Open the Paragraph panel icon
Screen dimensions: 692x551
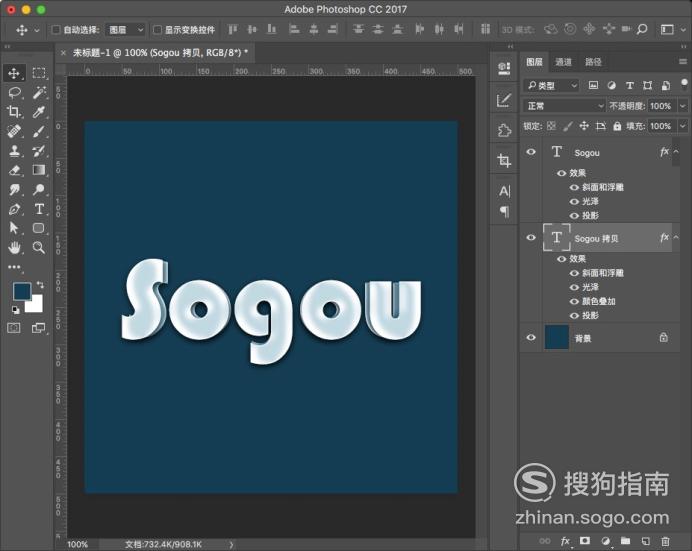504,212
